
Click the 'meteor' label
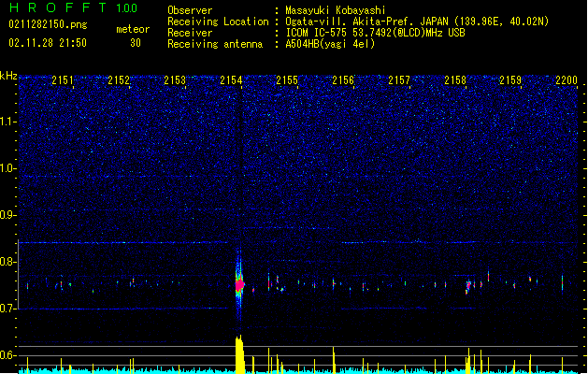(x=133, y=29)
